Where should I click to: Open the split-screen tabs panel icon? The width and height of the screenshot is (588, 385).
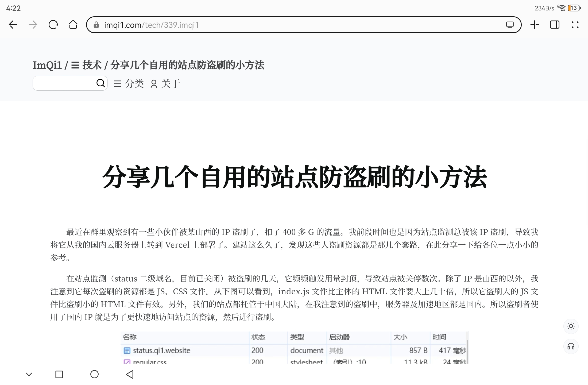click(555, 25)
